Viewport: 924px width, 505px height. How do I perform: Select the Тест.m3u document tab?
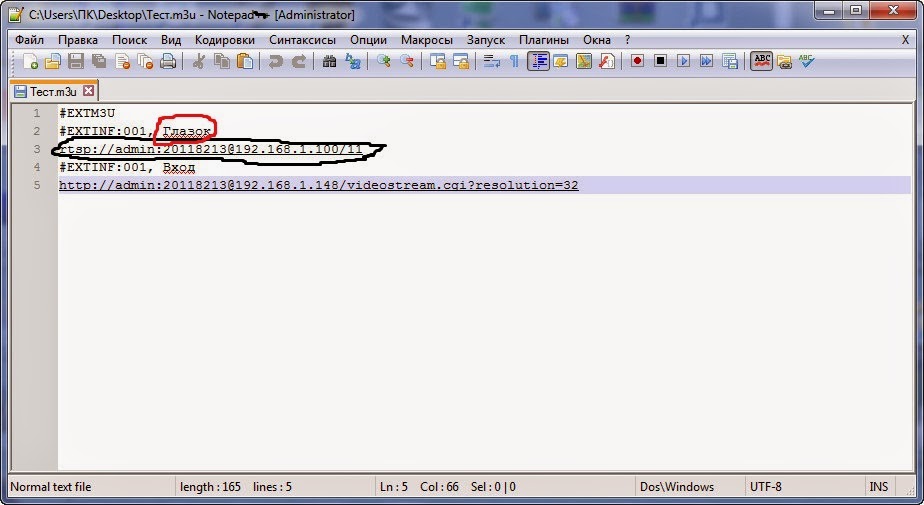53,91
